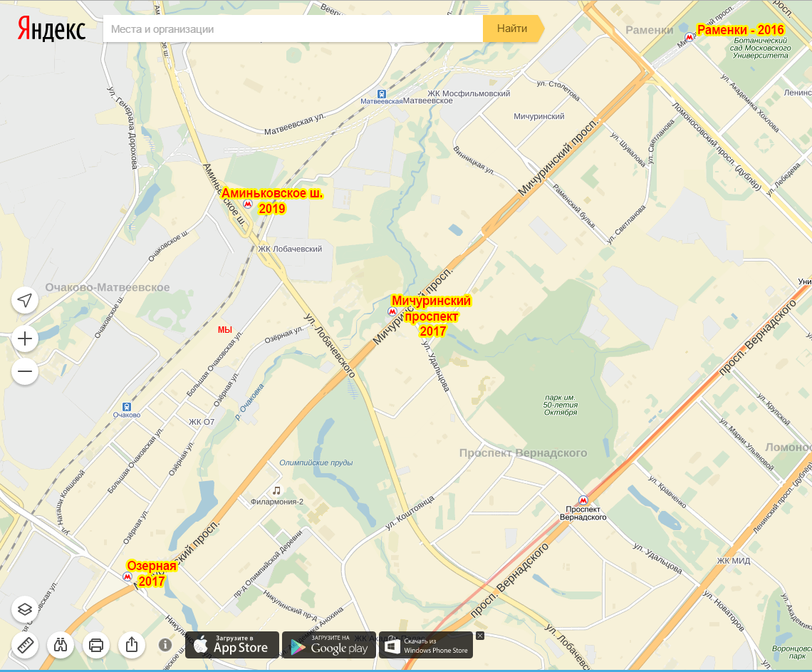Click the print map icon
This screenshot has height=672, width=812.
[x=96, y=645]
